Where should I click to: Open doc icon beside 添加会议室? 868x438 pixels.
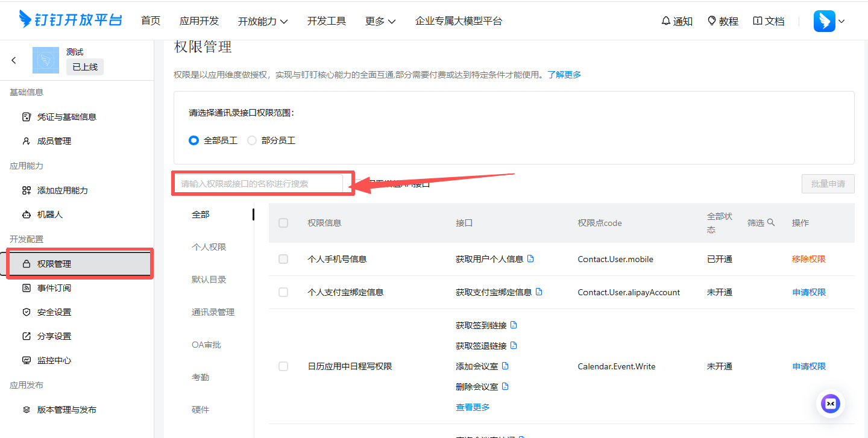505,366
